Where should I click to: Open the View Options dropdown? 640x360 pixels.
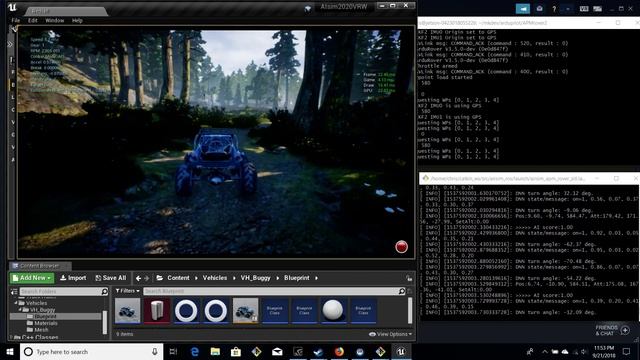[391, 334]
